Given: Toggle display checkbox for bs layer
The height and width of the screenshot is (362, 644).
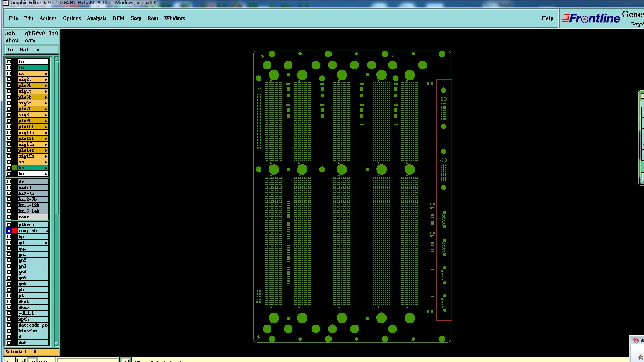Looking at the screenshot, I should click(9, 168).
